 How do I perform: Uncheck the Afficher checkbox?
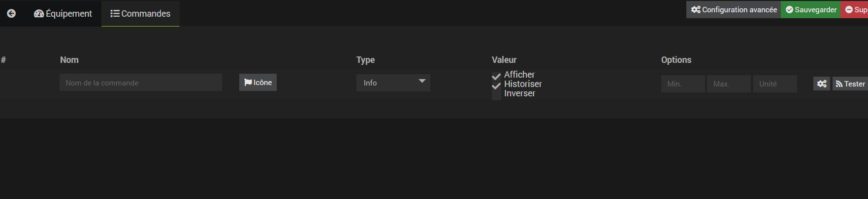[x=496, y=76]
